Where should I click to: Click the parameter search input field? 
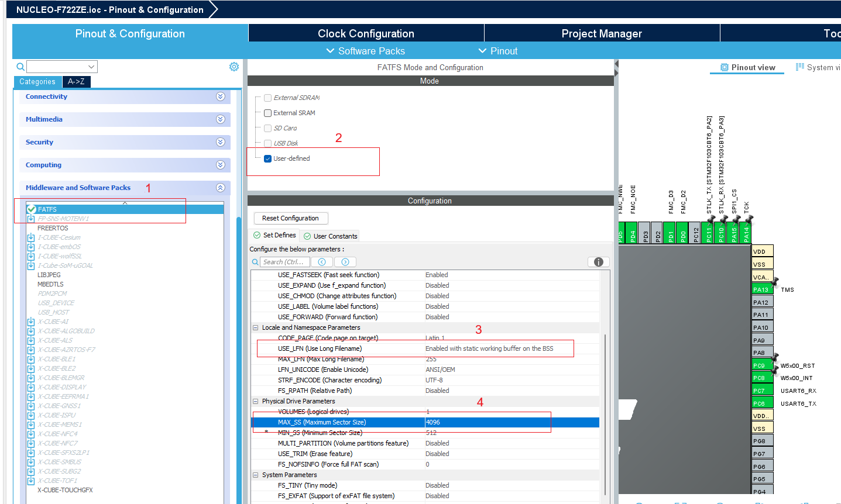tap(284, 262)
